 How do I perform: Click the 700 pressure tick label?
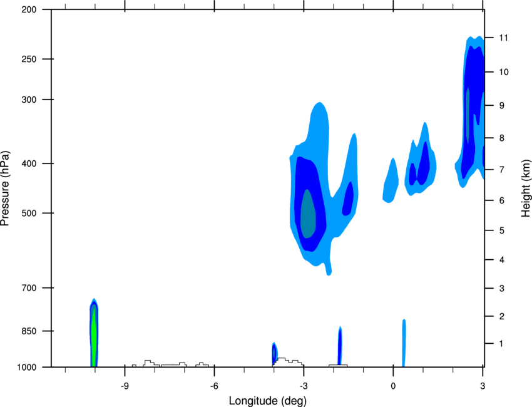point(29,288)
